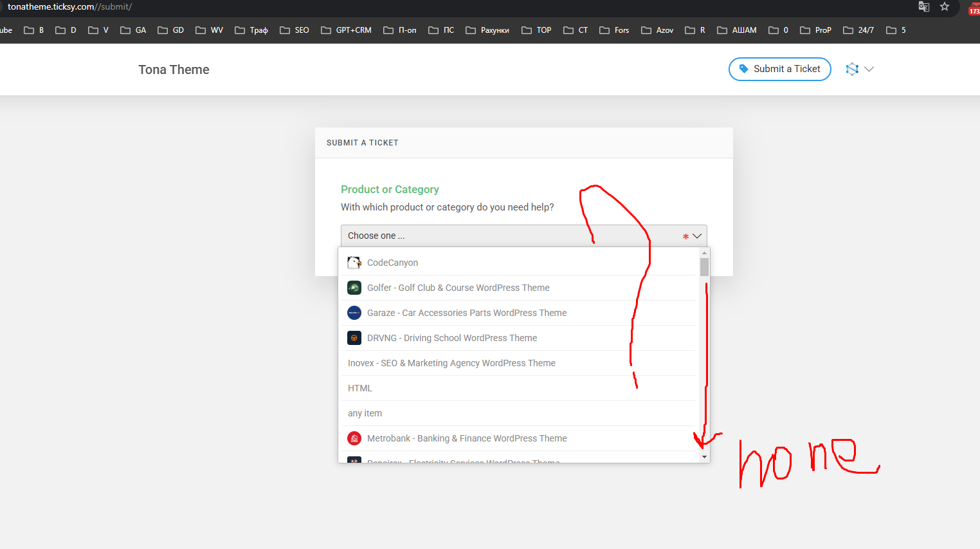The width and height of the screenshot is (980, 549).
Task: Select Golfer - Golf Club & Course WordPress Theme
Action: point(518,288)
